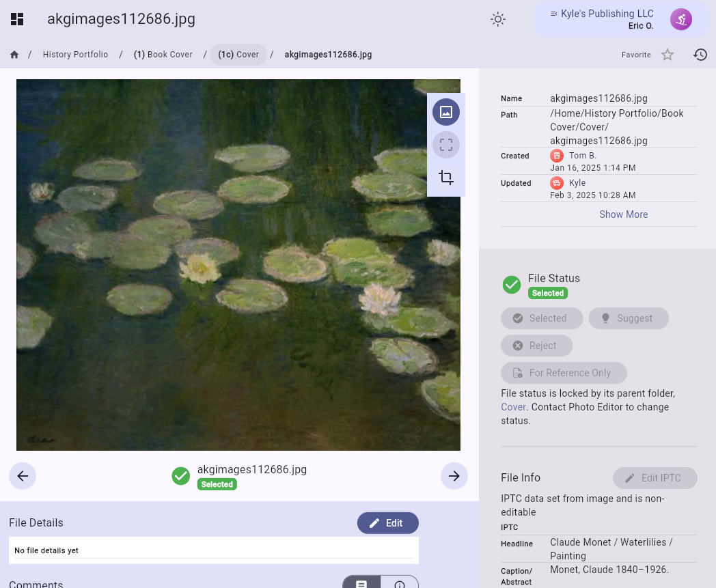Edit the File Details section
This screenshot has height=588, width=716.
(x=387, y=523)
